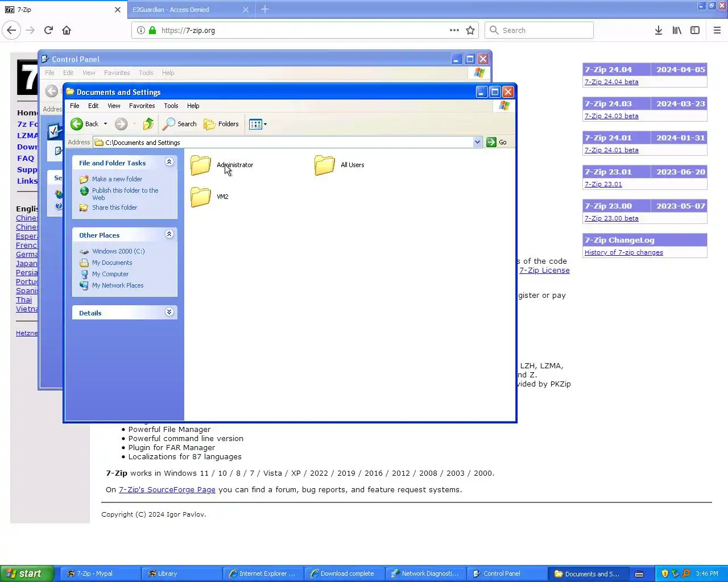Open a new browser tab
The width and height of the screenshot is (728, 582).
(x=265, y=10)
